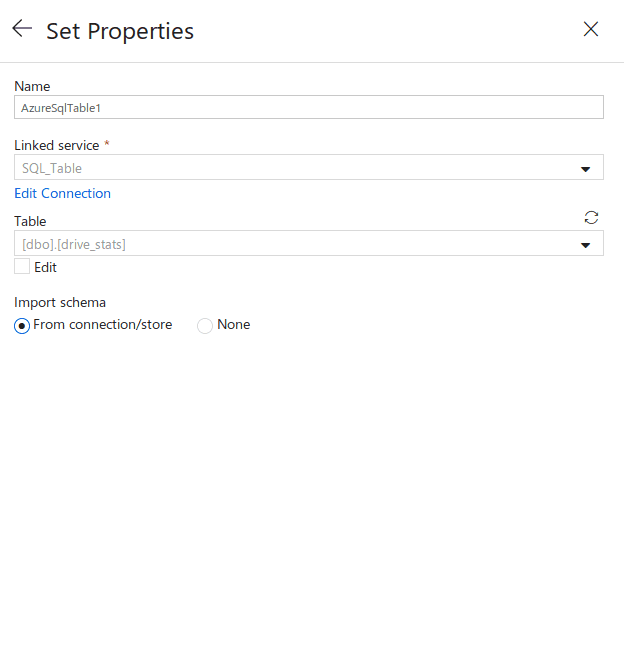Choose the None radio button for schema
The height and width of the screenshot is (657, 624).
coord(205,326)
